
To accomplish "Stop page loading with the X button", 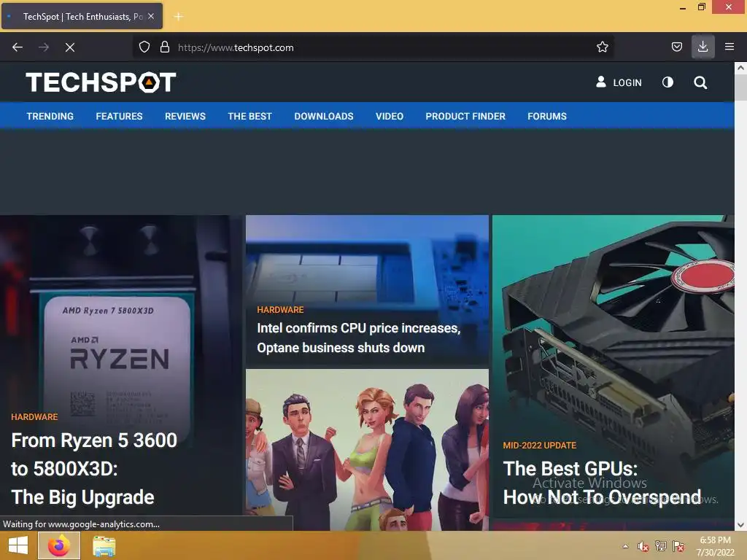I will point(70,47).
